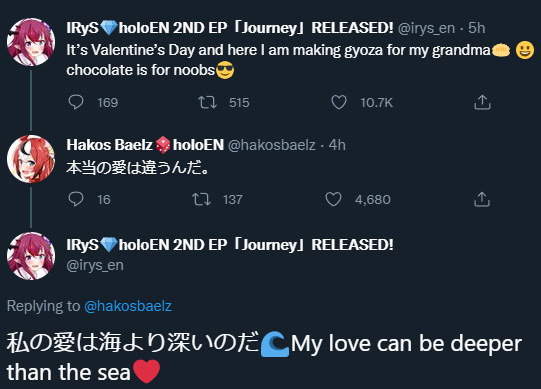Click the @irys_en handle under bottom reply name
Image resolution: width=541 pixels, height=389 pixels.
click(x=95, y=265)
